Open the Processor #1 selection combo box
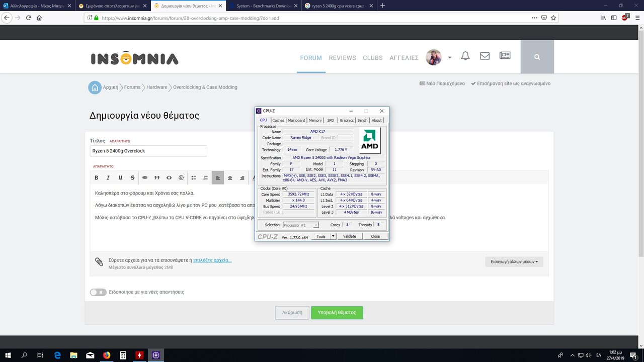The width and height of the screenshot is (644, 362). tap(301, 225)
